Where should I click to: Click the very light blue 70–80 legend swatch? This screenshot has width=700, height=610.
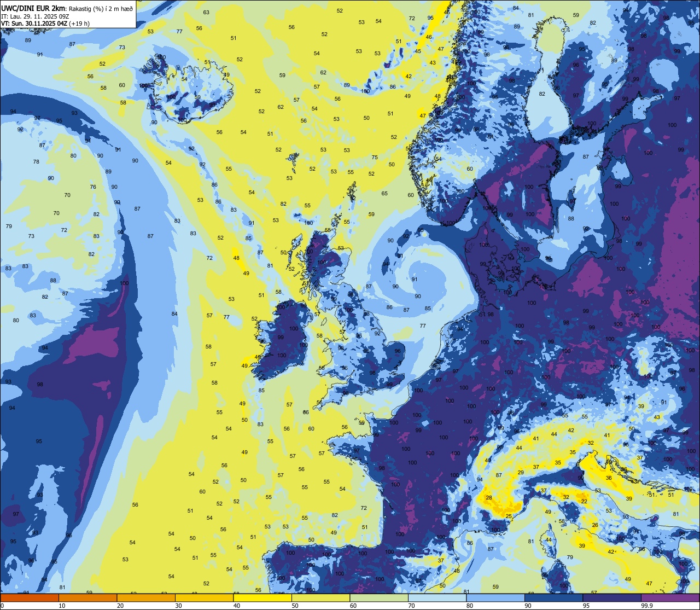click(437, 597)
